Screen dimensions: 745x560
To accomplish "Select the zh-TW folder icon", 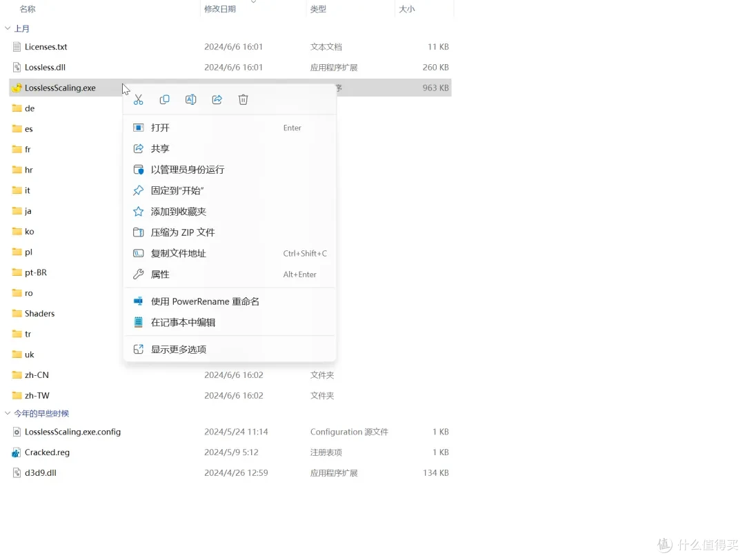I will click(17, 395).
